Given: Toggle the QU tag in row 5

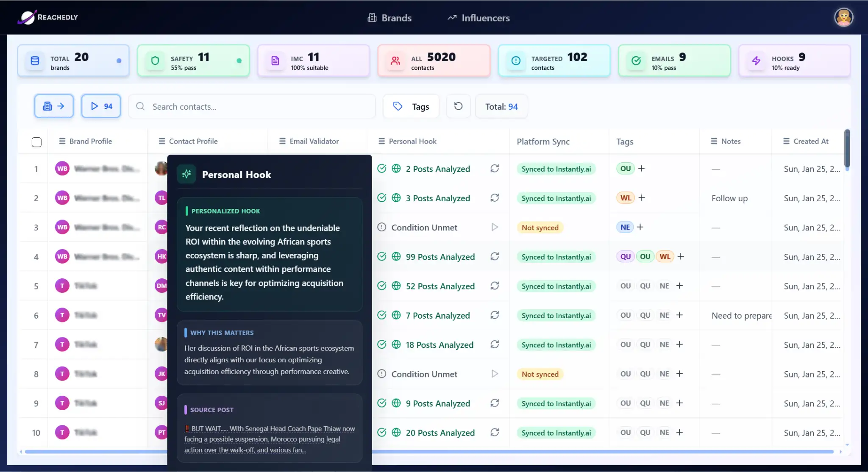Looking at the screenshot, I should pos(645,286).
